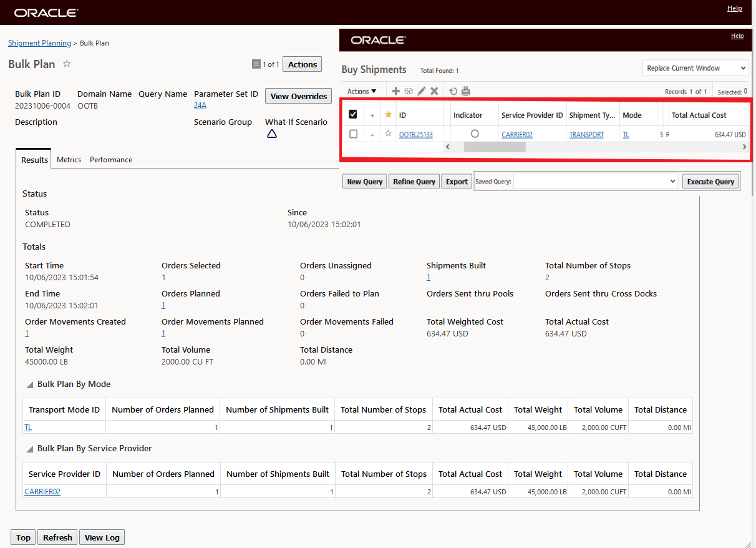Click the scroll-left arrow of the shipments table
The image size is (756, 548).
coord(447,146)
